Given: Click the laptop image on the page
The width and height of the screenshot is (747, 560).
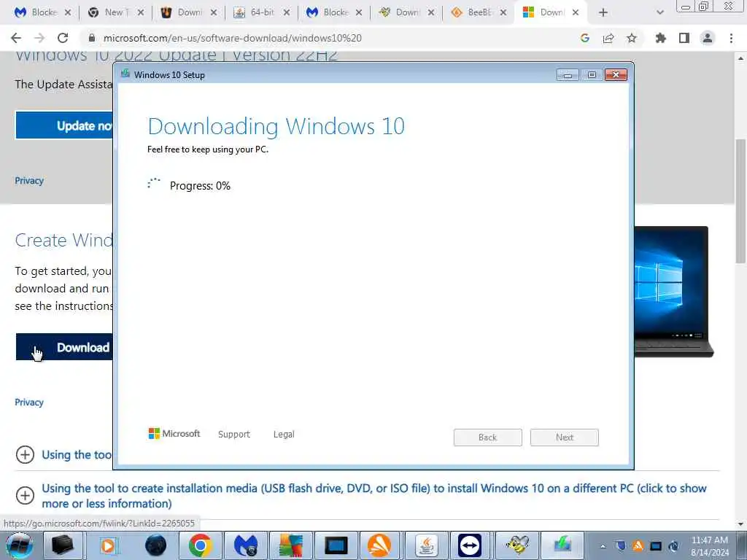Looking at the screenshot, I should (x=673, y=292).
